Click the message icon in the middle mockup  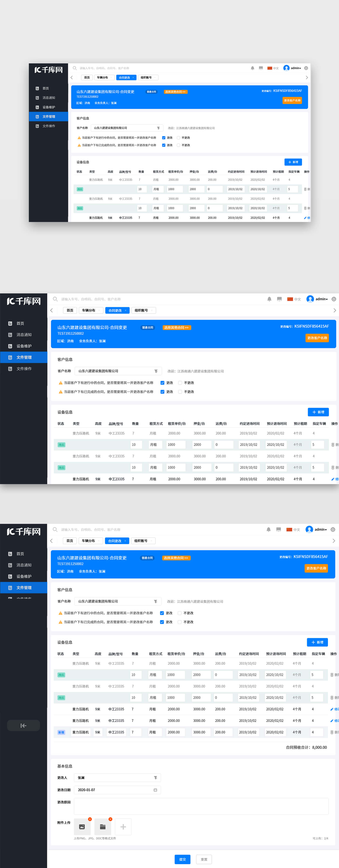click(279, 299)
